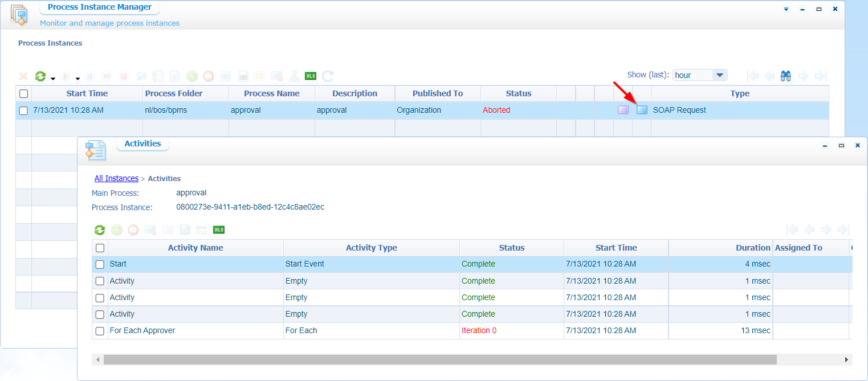Click the red delete X icon
Image resolution: width=868 pixels, height=381 pixels.
point(23,76)
